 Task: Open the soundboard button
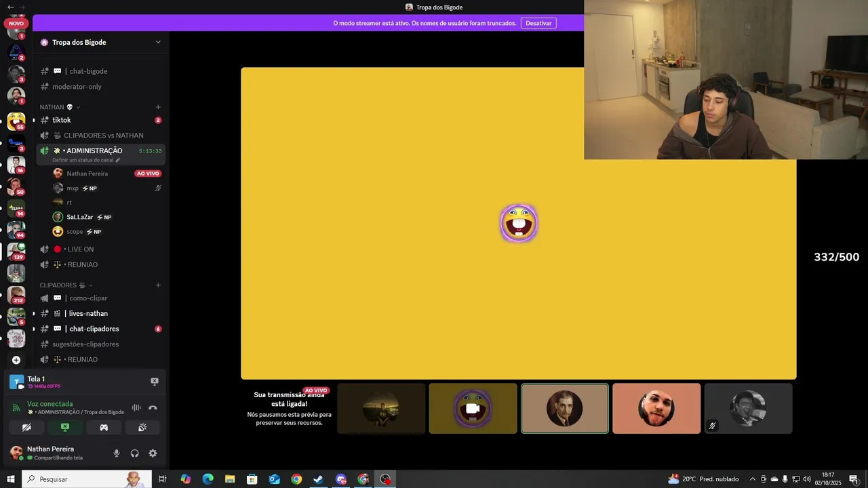coord(142,428)
